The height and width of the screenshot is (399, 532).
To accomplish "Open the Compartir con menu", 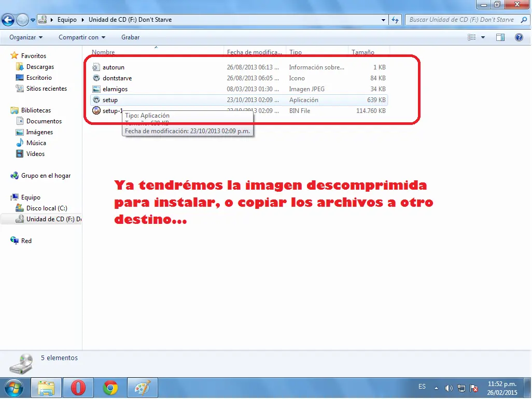I will (82, 37).
